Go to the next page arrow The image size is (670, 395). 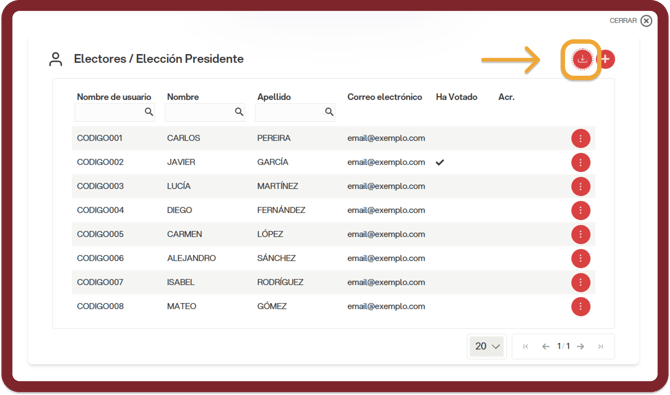click(580, 346)
